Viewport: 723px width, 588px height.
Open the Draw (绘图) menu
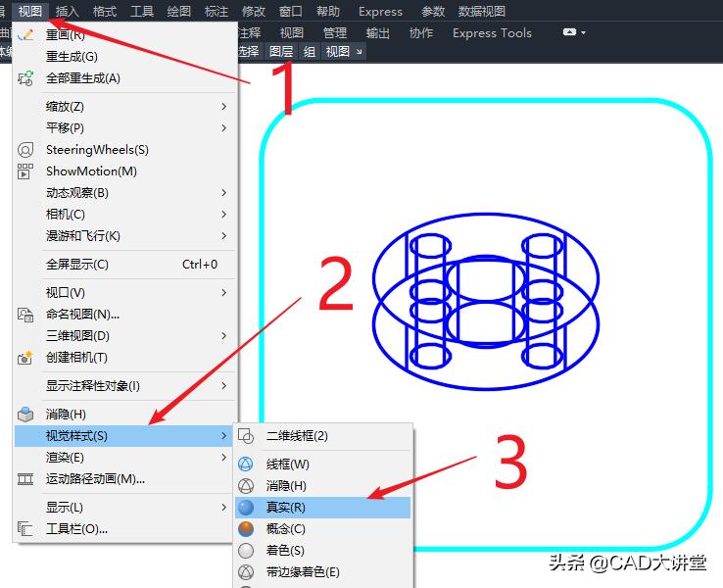(179, 11)
